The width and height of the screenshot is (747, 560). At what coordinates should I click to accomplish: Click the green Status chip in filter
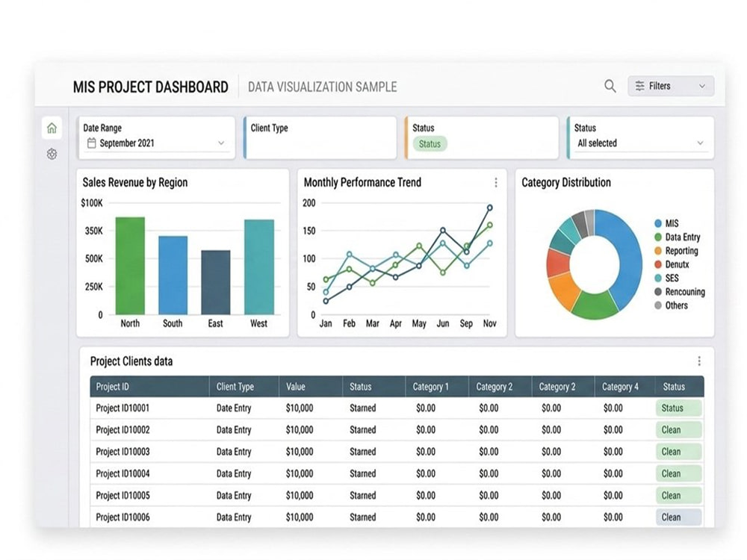(430, 144)
